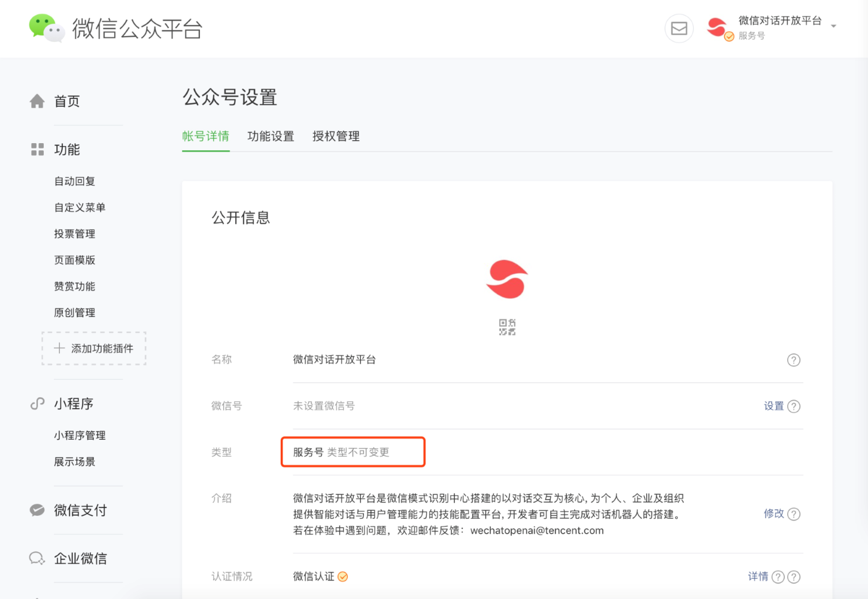The image size is (868, 599).
Task: Click 添加功能插件 button
Action: pyautogui.click(x=94, y=348)
